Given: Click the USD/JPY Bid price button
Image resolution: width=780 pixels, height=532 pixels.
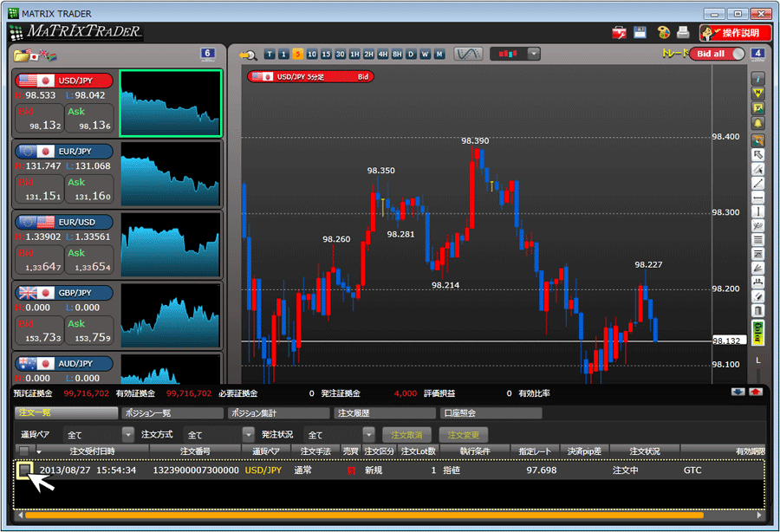Looking at the screenshot, I should coord(40,119).
